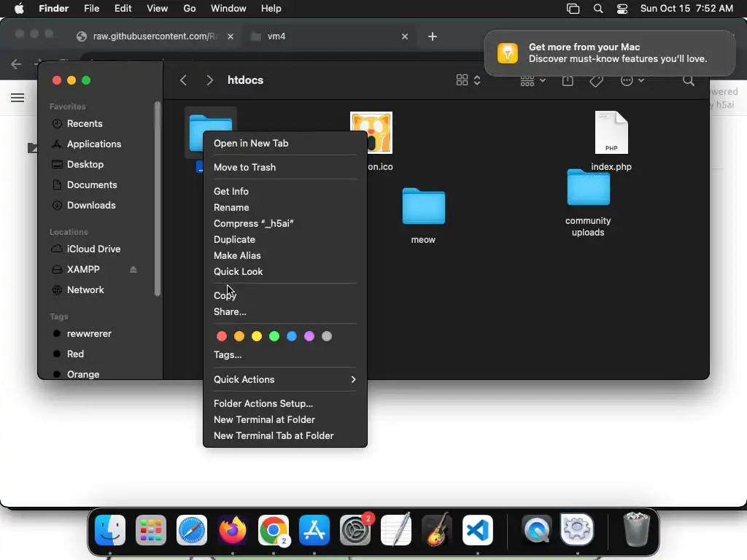Open QuickTime Player dock icon
This screenshot has height=560, width=747.
click(x=537, y=530)
